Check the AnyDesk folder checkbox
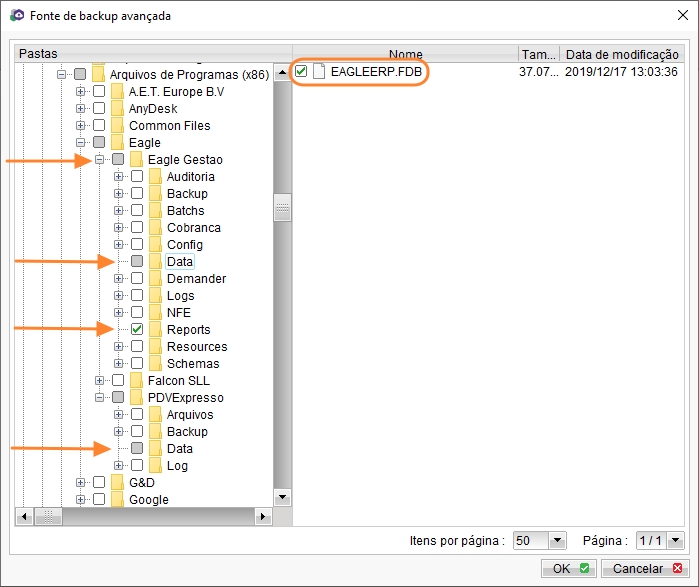The width and height of the screenshot is (699, 587). 99,108
